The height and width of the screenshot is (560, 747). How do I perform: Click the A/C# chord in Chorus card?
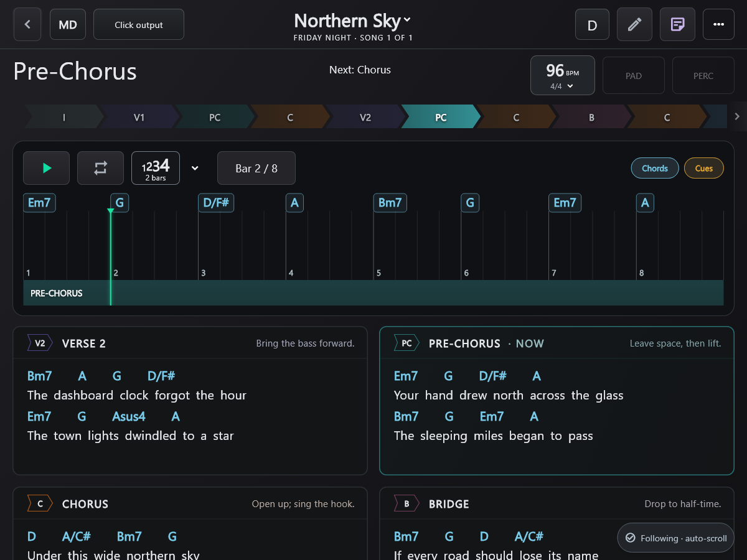[77, 536]
